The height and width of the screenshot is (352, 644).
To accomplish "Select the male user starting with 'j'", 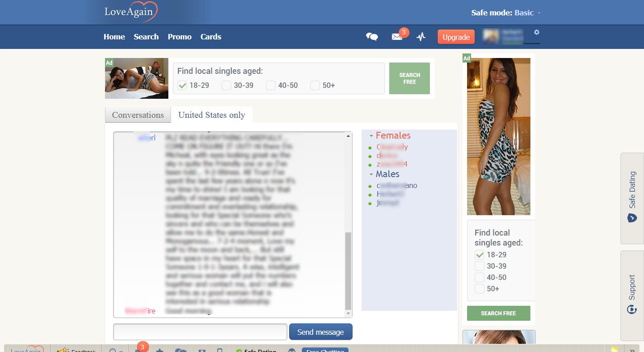I will tap(387, 203).
